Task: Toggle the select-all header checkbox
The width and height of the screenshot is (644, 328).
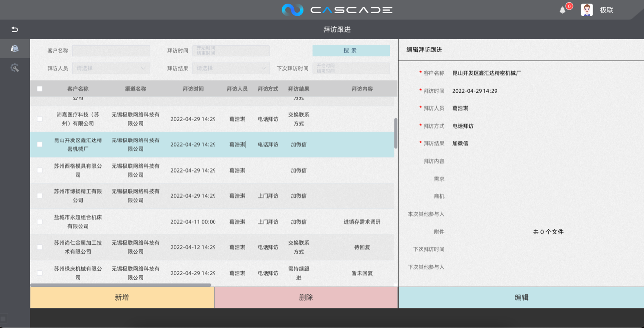Action: point(40,89)
